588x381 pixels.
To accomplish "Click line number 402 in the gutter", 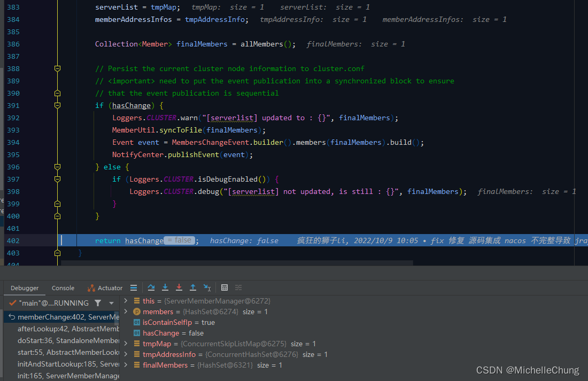I will [13, 241].
